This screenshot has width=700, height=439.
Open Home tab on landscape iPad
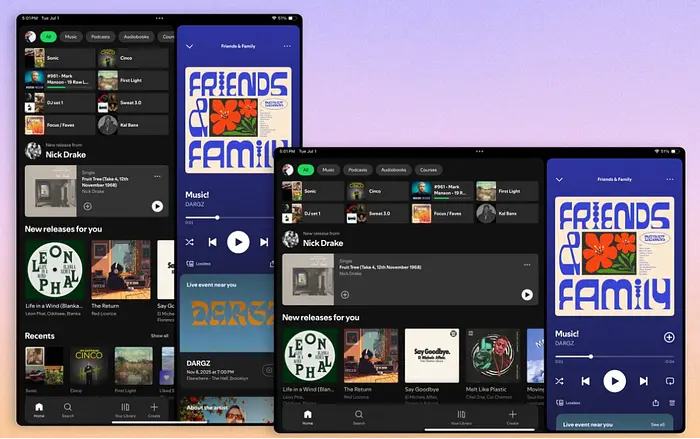click(308, 417)
